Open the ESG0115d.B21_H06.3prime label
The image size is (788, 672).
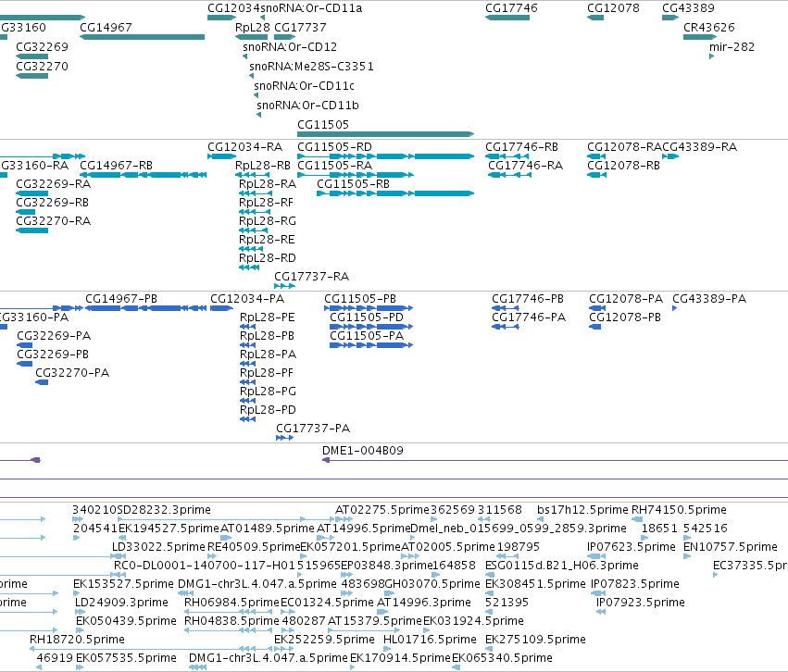(x=562, y=566)
